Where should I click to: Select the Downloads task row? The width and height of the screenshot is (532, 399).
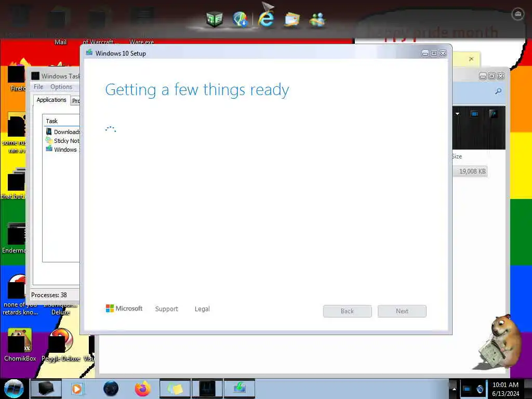(63, 131)
